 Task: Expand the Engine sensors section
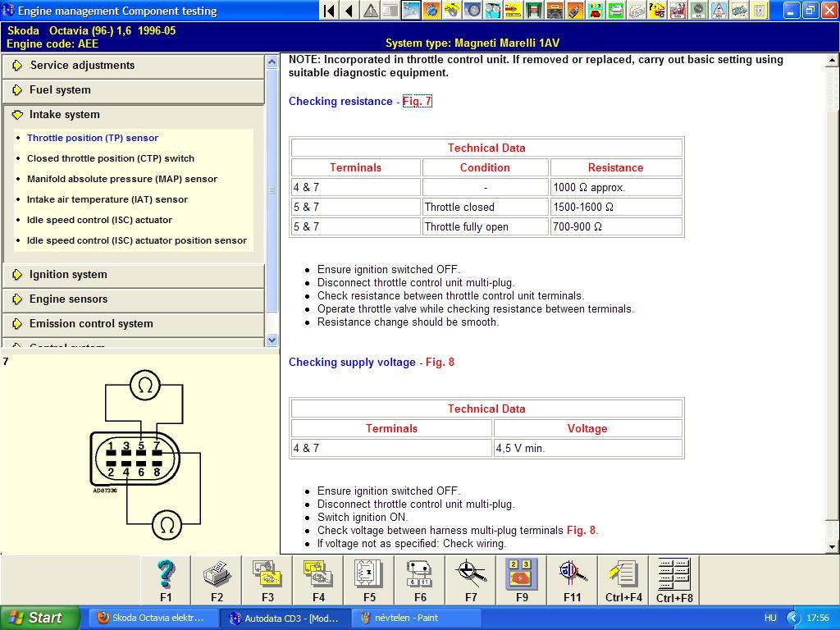pos(134,299)
